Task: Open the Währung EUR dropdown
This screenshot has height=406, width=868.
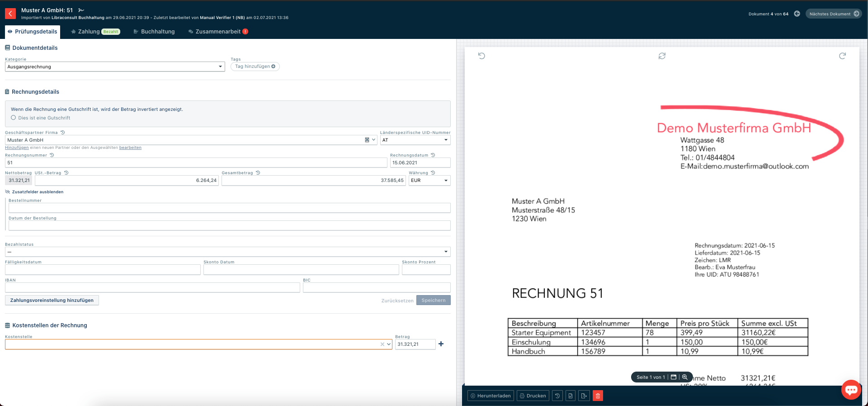Action: coord(429,181)
